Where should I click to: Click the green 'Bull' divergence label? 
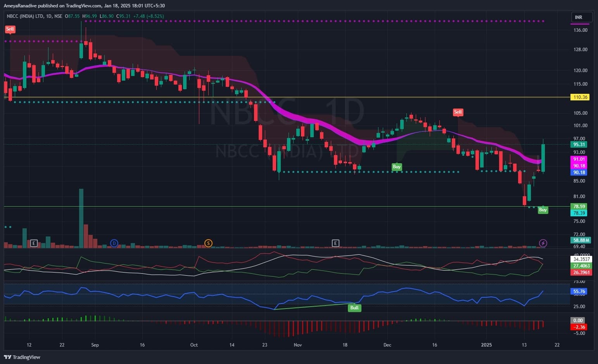point(354,308)
